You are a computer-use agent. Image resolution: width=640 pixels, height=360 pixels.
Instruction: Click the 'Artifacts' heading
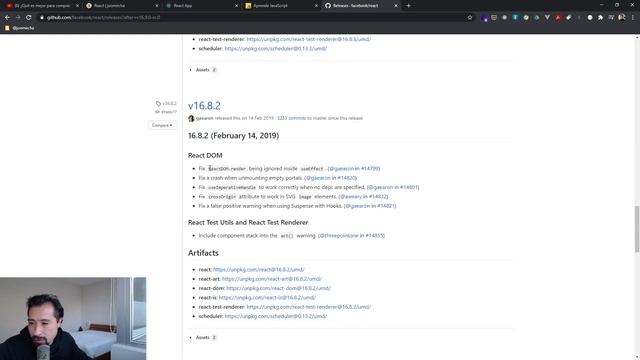[203, 253]
